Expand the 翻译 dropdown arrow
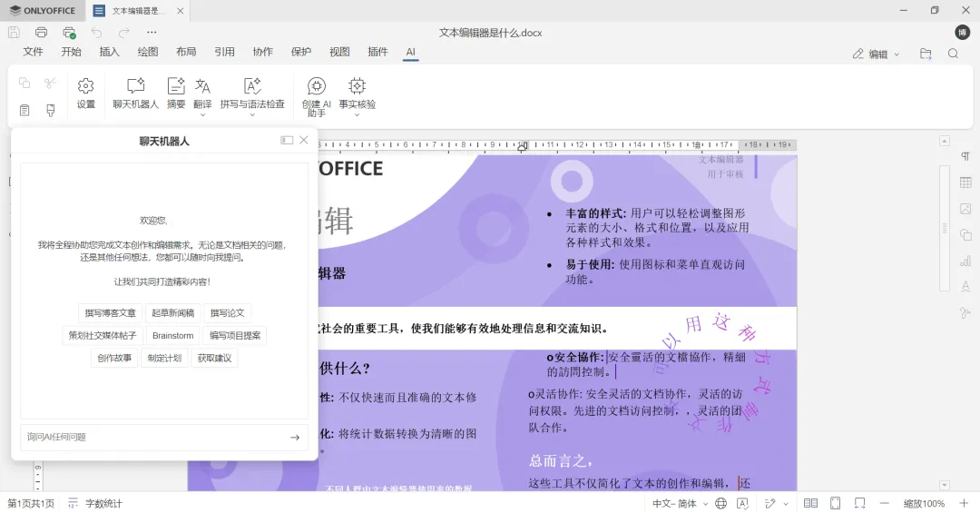 [202, 114]
